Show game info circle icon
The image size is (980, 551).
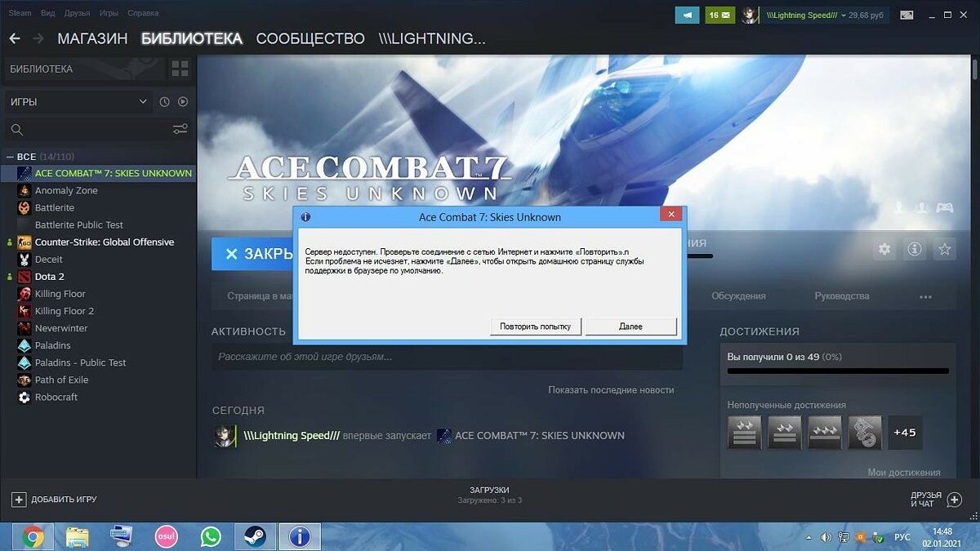coord(915,250)
